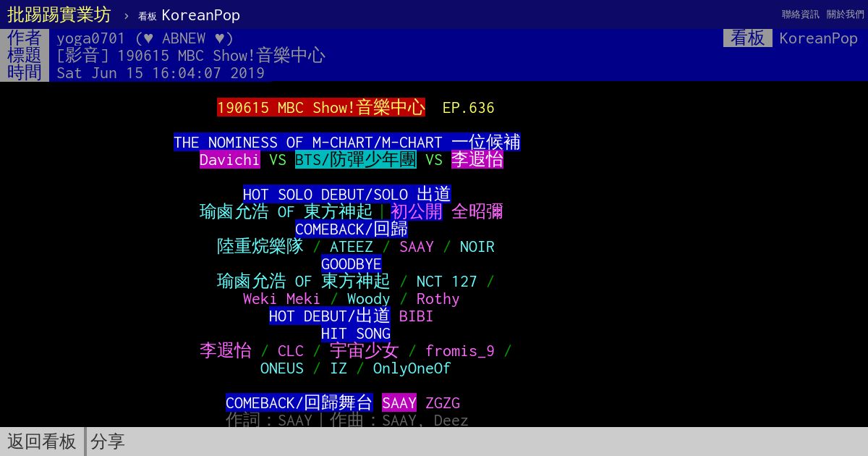Viewport: 868px width, 456px height.
Task: Click the NCT 127 text
Action: (447, 282)
